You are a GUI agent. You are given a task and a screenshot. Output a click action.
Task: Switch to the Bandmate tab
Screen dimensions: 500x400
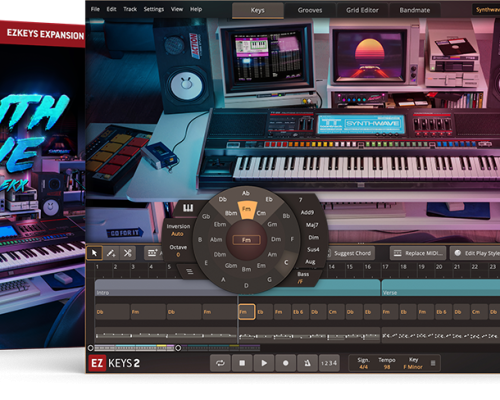click(415, 10)
